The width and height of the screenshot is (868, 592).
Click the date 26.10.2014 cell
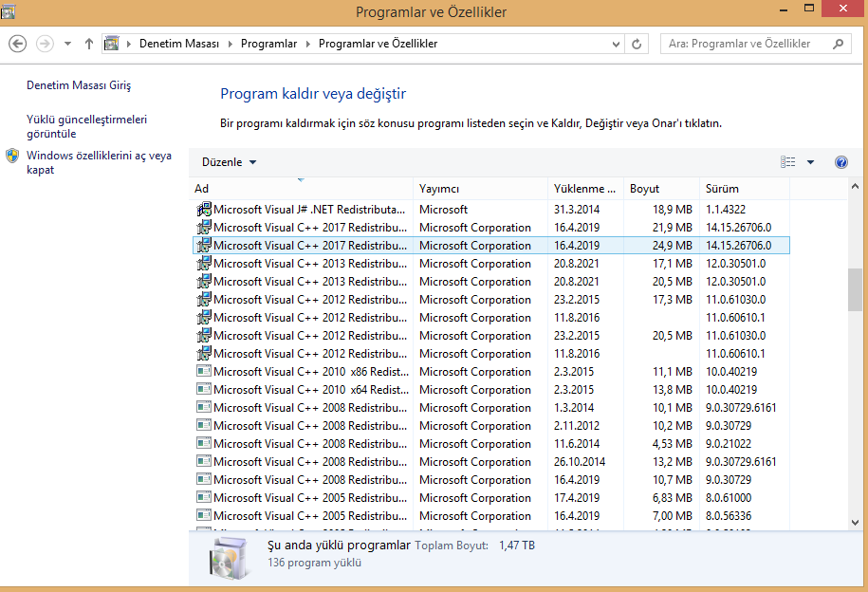pos(580,462)
